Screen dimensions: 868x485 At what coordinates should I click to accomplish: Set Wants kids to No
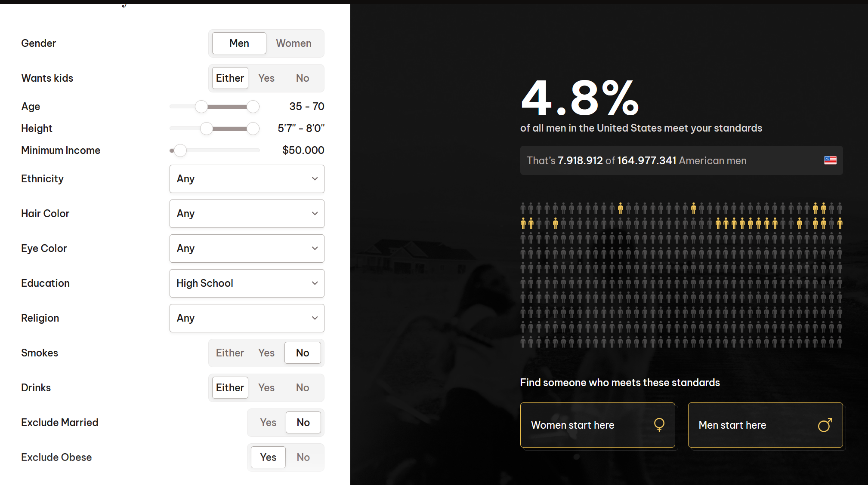pos(303,78)
